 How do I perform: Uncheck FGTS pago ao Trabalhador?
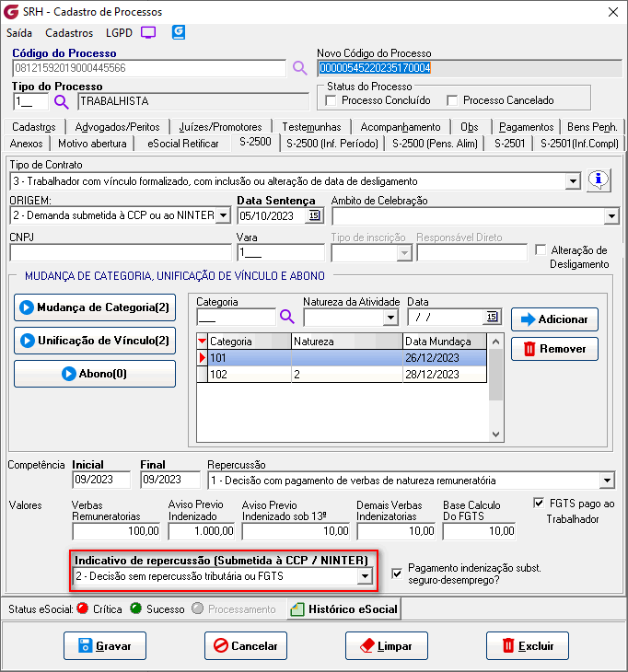coord(540,504)
